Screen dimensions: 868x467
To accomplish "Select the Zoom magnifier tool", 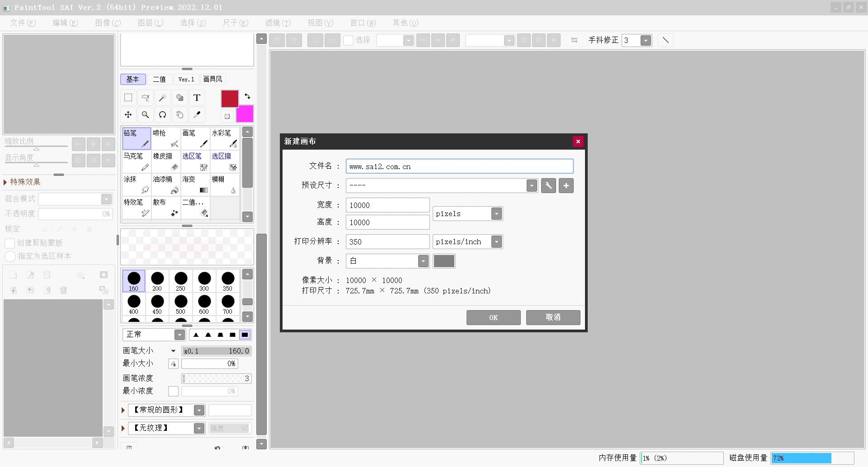I will [x=146, y=115].
